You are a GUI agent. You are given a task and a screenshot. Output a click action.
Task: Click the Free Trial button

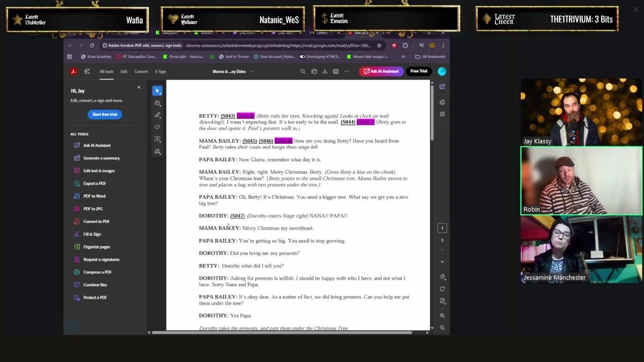419,71
